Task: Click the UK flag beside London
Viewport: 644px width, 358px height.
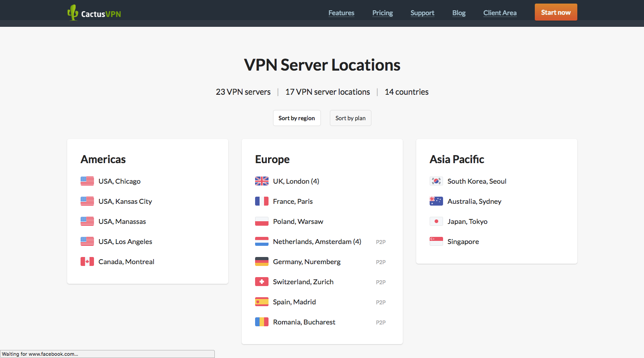Action: [262, 181]
